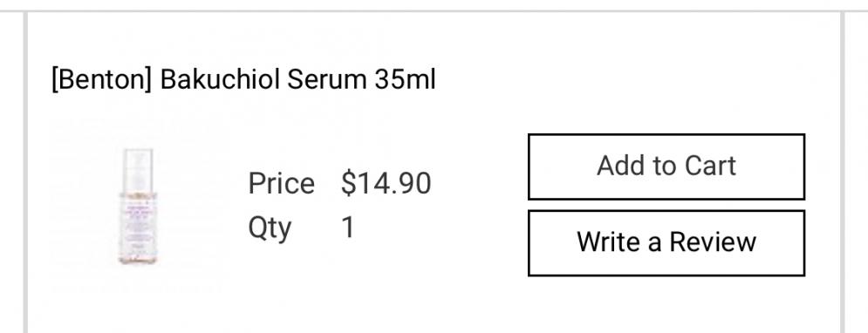This screenshot has height=333, width=868.
Task: Open the [Benton] Bakuchiol Serum 35ml title
Action: pos(243,80)
